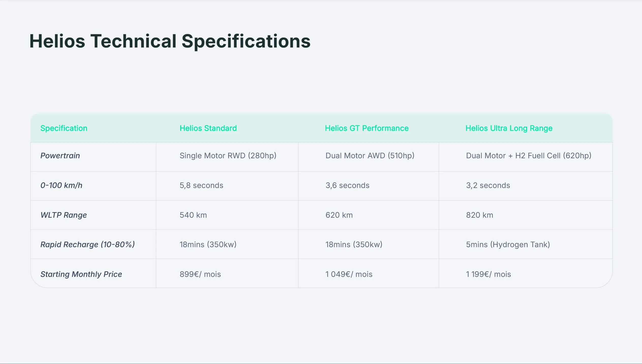Image resolution: width=642 pixels, height=364 pixels.
Task: Click the Helios Ultra Long Range header
Action: [x=509, y=128]
